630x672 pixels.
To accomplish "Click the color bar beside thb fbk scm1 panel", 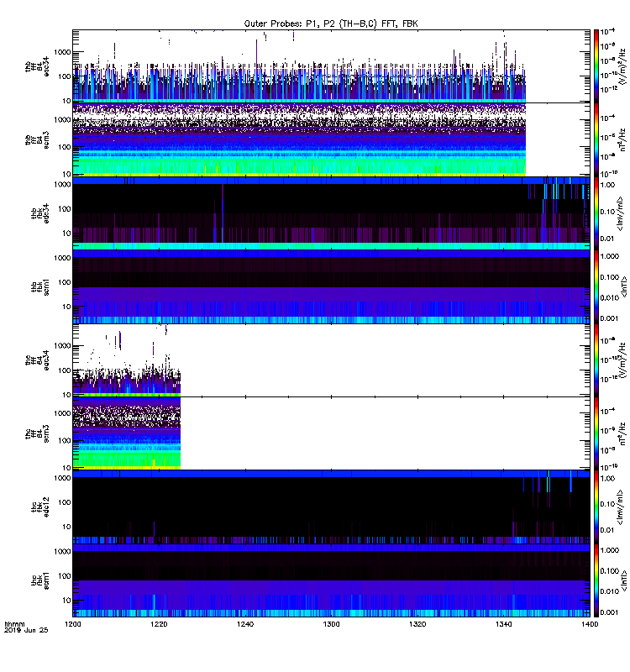I will 596,286.
